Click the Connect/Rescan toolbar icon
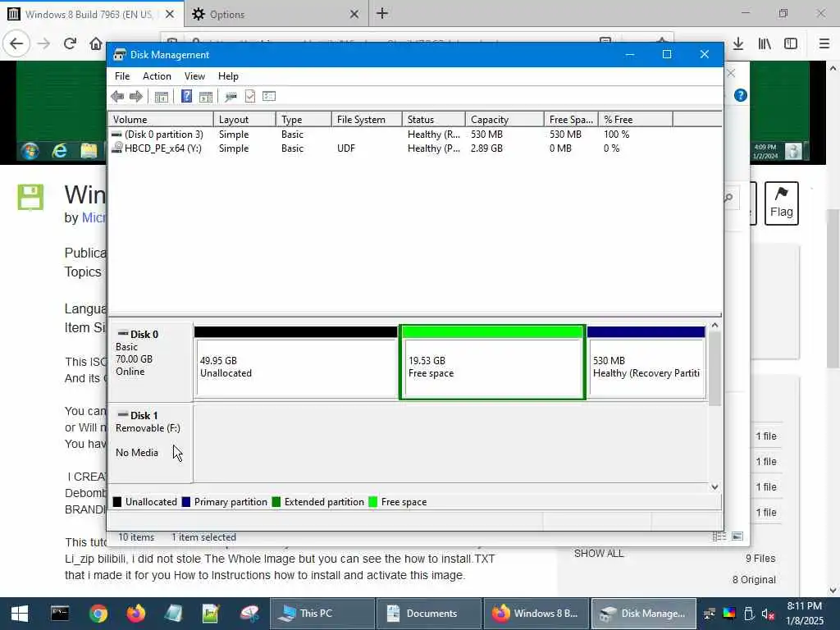 (x=231, y=97)
